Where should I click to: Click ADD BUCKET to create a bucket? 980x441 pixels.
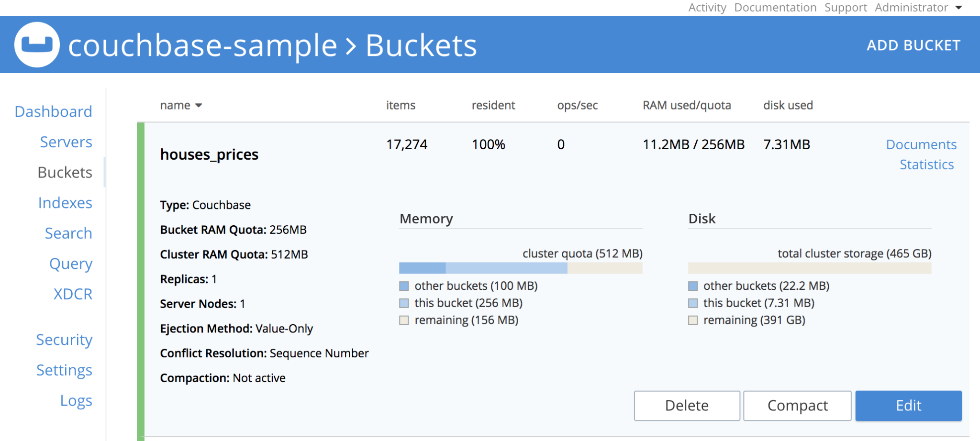point(913,45)
